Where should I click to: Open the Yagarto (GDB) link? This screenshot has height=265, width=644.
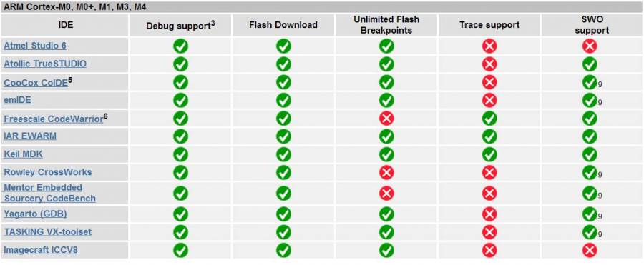click(x=35, y=214)
